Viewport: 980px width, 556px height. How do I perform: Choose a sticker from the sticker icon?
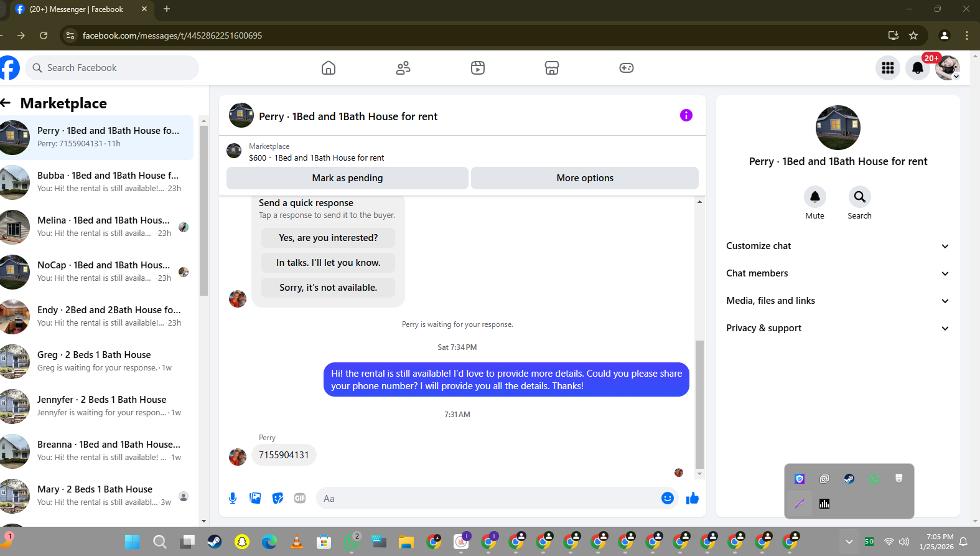point(278,498)
